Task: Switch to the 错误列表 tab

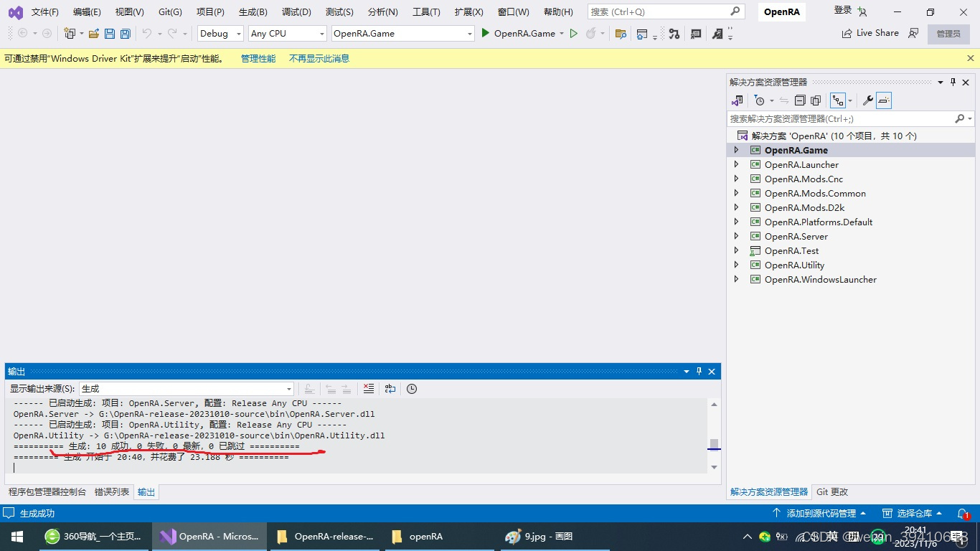Action: [x=112, y=492]
